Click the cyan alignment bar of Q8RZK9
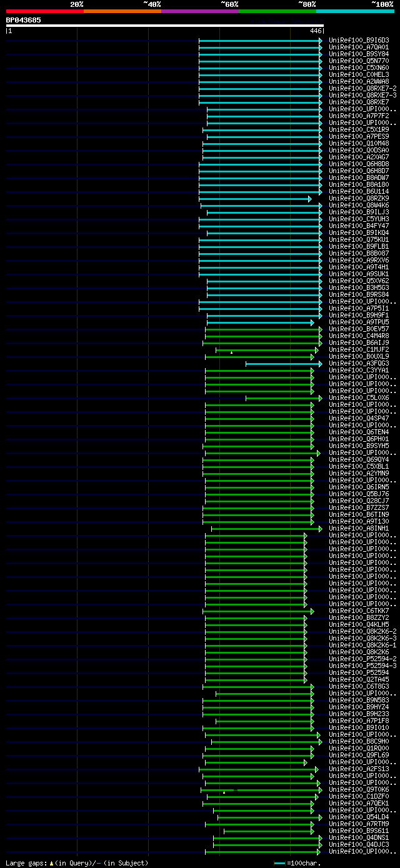 [x=255, y=199]
